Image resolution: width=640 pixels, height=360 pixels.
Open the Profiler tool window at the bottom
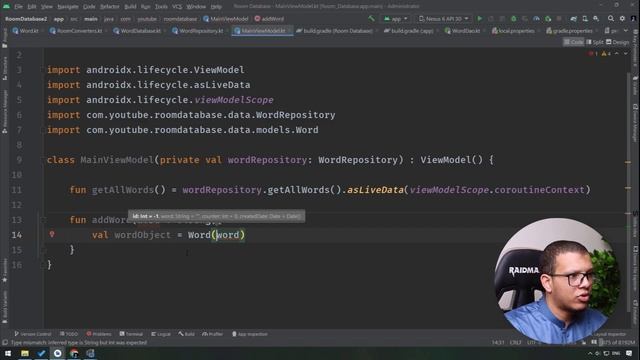click(x=212, y=334)
